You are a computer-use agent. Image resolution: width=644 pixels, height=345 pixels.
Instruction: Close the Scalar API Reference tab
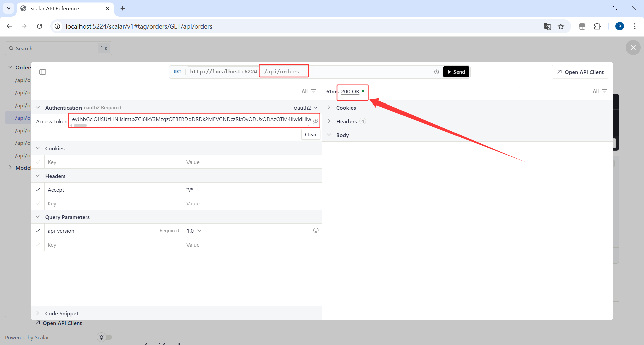107,8
